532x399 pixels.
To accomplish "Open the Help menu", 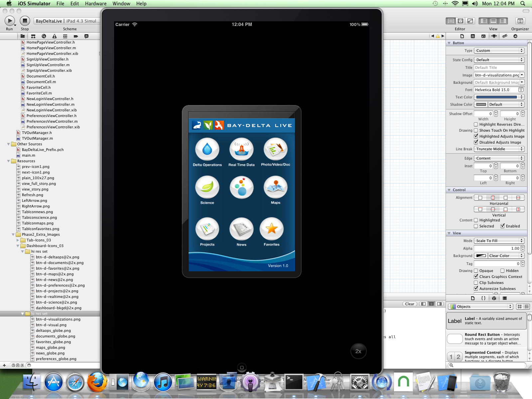I will point(141,4).
